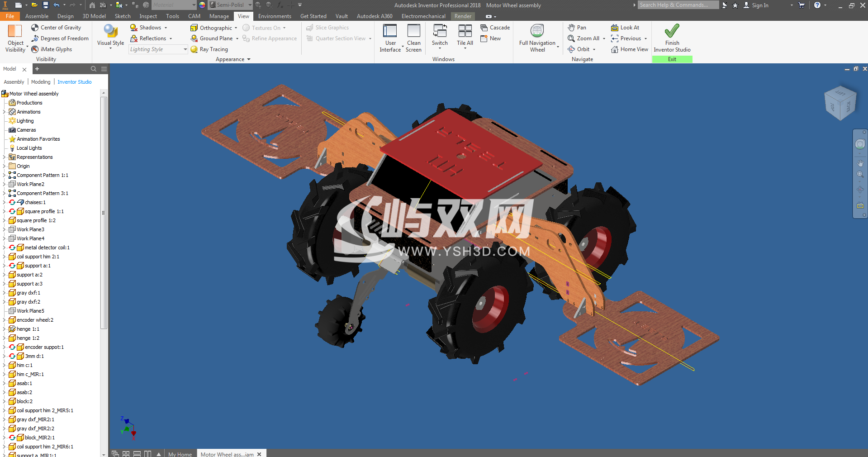Switch browser to Assembly view
The width and height of the screenshot is (868, 457).
(x=14, y=82)
